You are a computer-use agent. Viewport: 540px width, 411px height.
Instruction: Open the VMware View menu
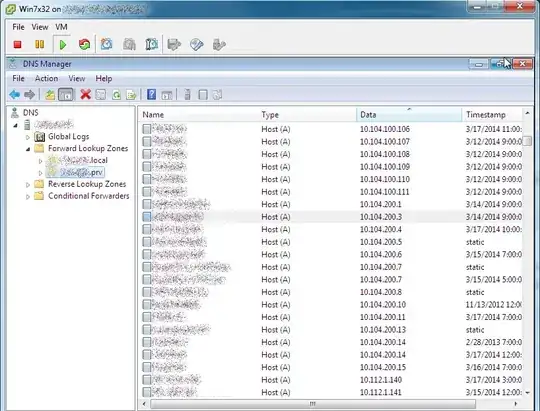tap(40, 27)
